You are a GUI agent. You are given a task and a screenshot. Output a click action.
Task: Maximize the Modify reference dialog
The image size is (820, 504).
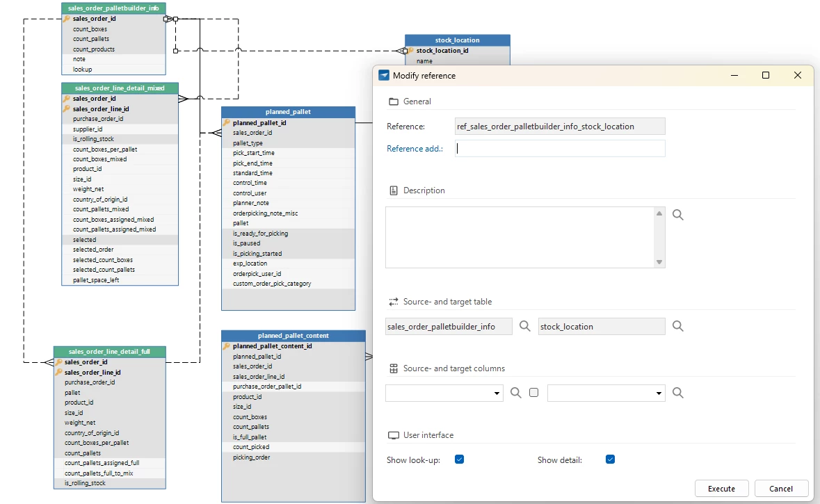[x=766, y=75]
